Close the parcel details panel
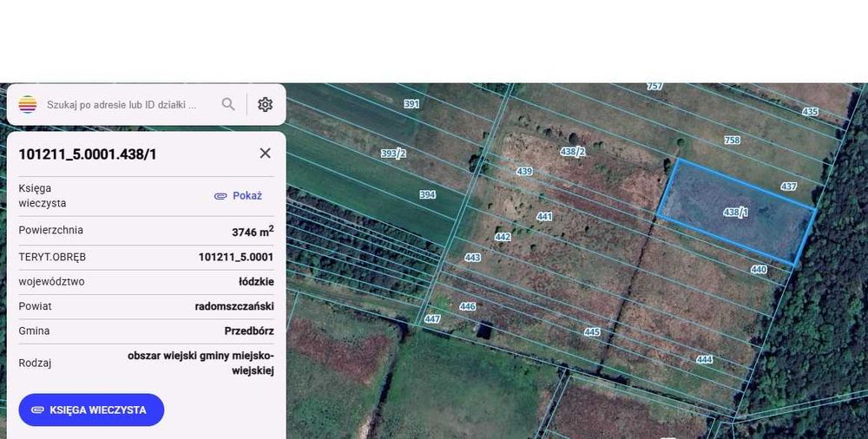 265,154
